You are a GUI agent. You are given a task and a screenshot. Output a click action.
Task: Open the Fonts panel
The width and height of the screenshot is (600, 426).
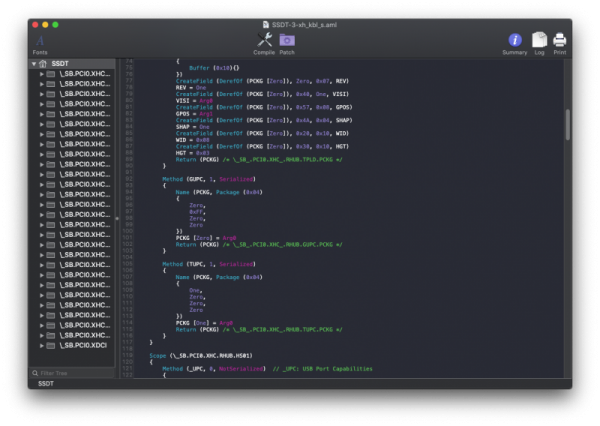pyautogui.click(x=39, y=41)
